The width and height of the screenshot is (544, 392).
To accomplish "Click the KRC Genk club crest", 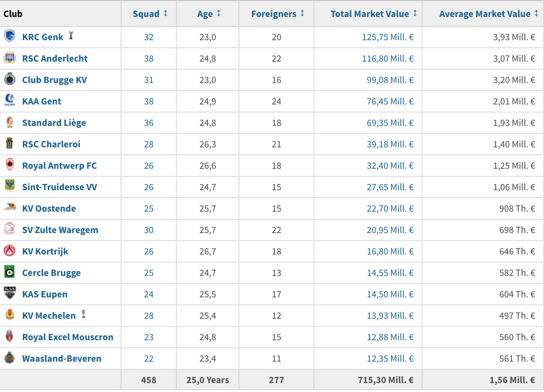I will (9, 37).
